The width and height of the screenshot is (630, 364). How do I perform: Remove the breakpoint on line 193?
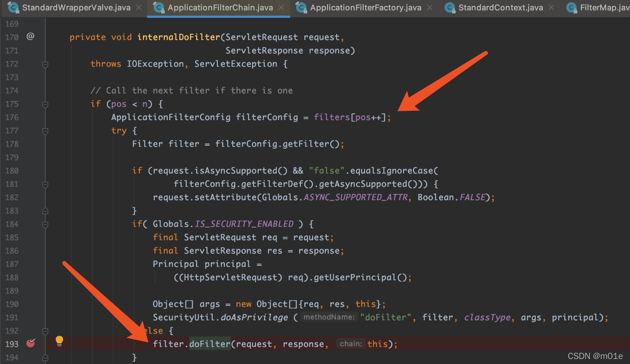tap(31, 344)
